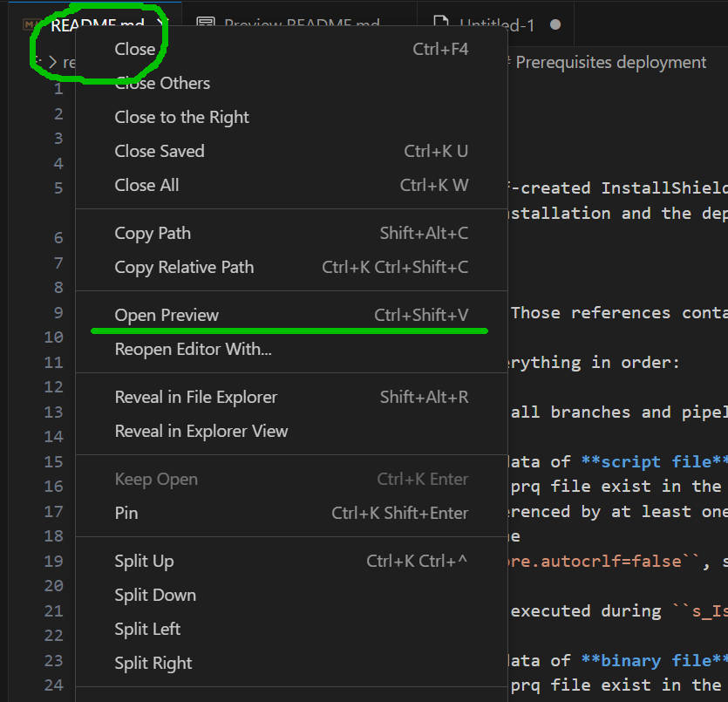
Task: Click 'rything in order:' text in editor
Action: click(x=594, y=362)
